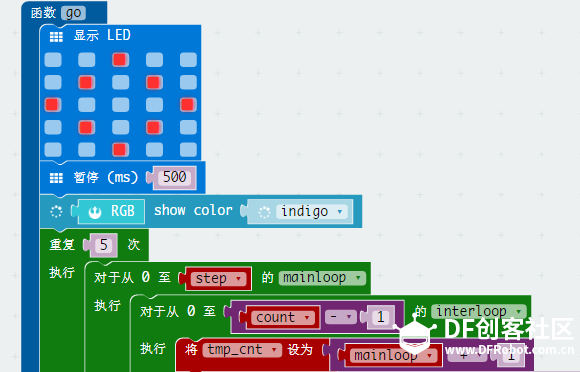
Task: Select the RGB variable block
Action: pyautogui.click(x=111, y=212)
